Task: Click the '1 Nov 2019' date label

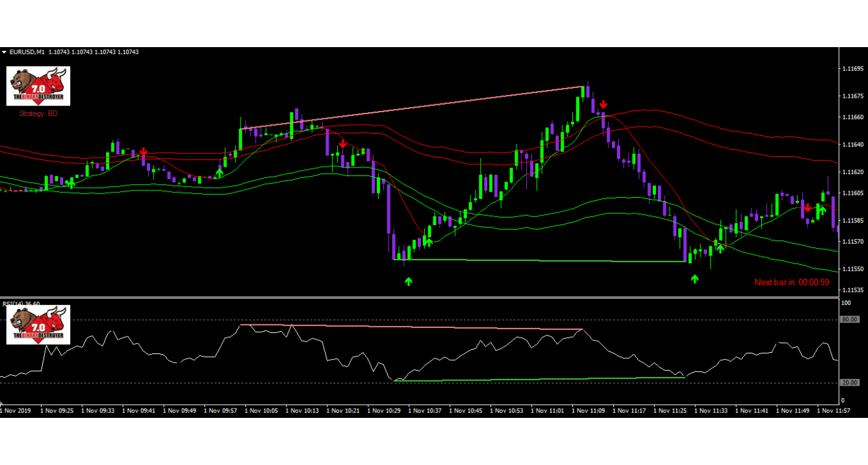Action: 16,410
